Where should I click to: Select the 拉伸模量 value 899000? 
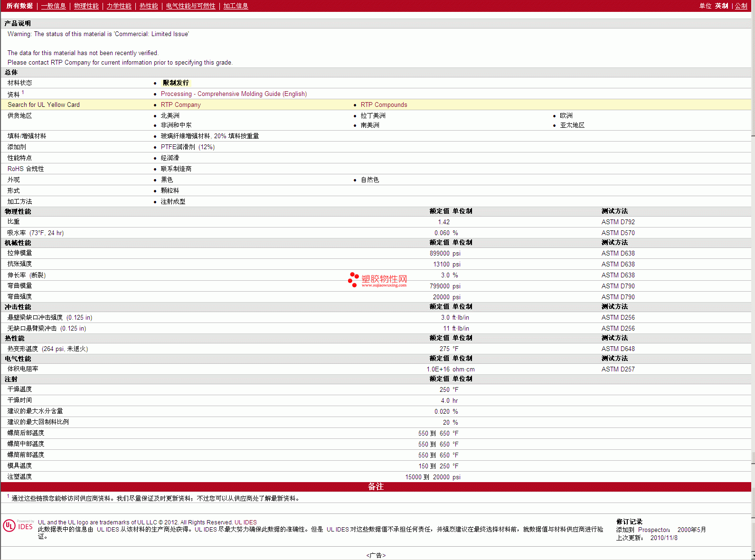pos(440,254)
